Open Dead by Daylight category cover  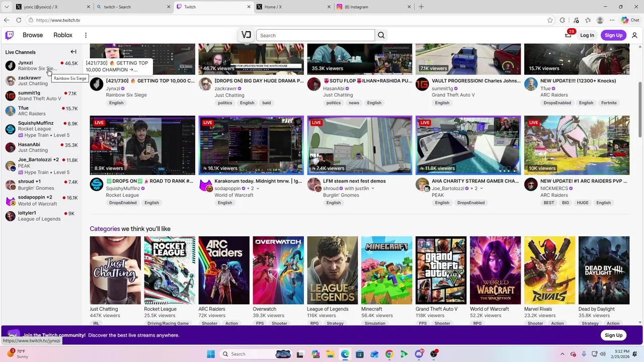pos(604,270)
